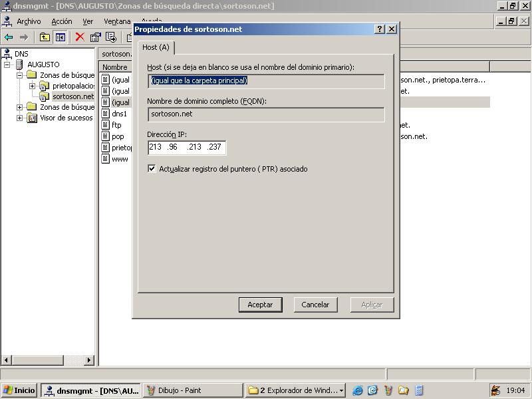Viewport: 532px width, 399px height.
Task: Click the clock showing 19:04
Action: 515,390
